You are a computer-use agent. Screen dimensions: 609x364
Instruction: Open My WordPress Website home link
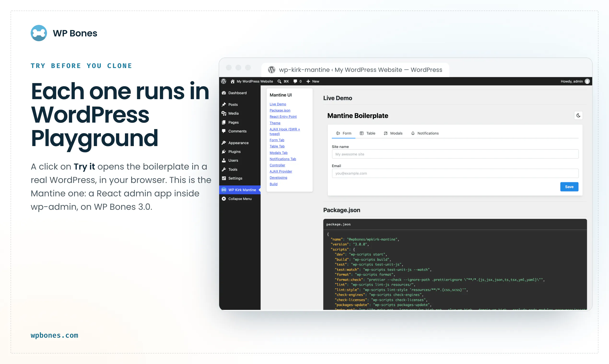[x=252, y=81]
